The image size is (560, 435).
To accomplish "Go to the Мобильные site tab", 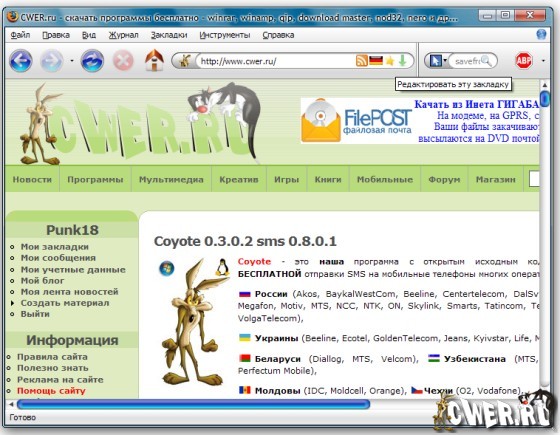I will coord(385,179).
